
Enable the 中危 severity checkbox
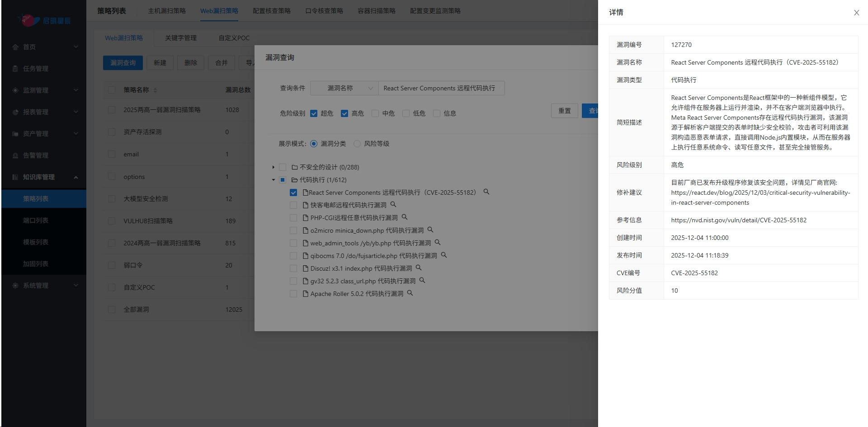pyautogui.click(x=375, y=113)
